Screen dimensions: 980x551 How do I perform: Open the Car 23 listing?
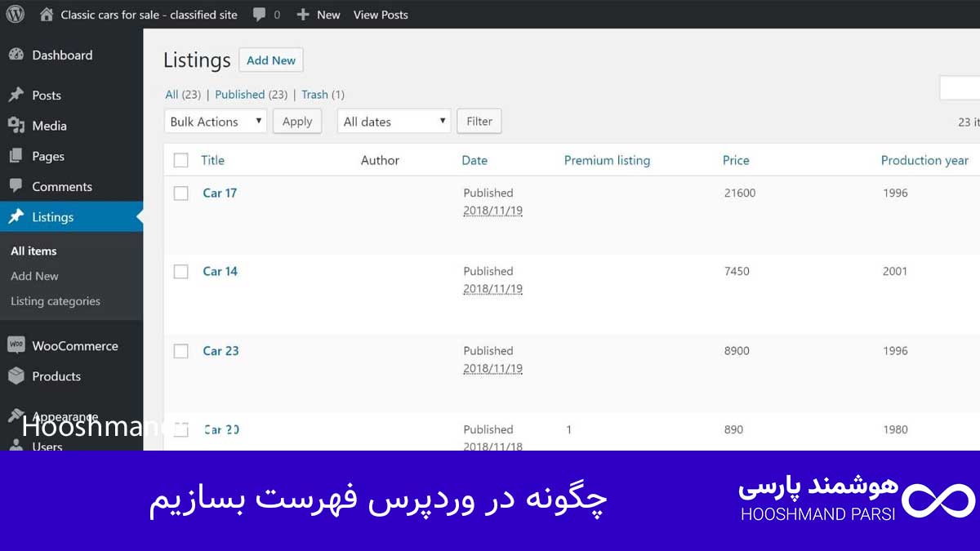220,351
